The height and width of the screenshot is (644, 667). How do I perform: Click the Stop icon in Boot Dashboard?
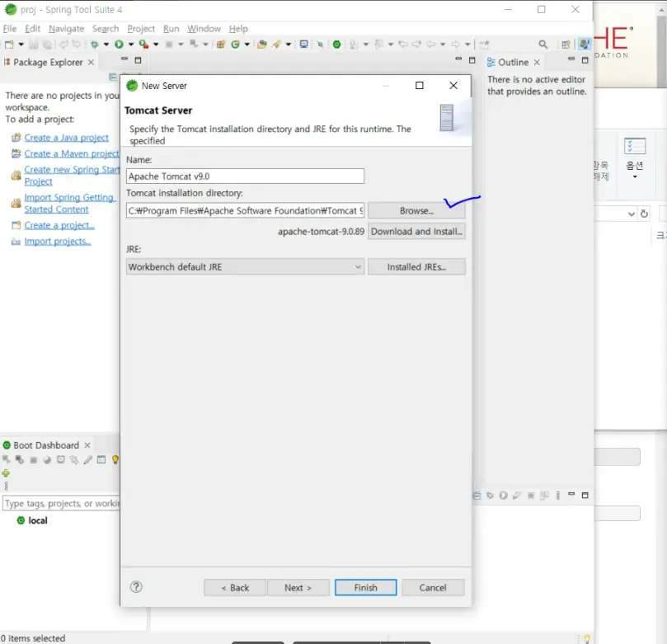point(34,460)
